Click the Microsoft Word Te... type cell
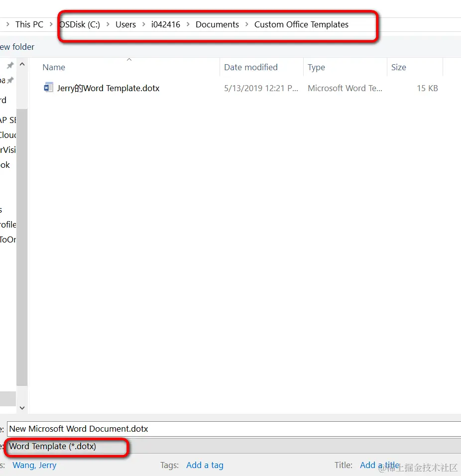Screen dimensions: 461x476 click(x=345, y=88)
